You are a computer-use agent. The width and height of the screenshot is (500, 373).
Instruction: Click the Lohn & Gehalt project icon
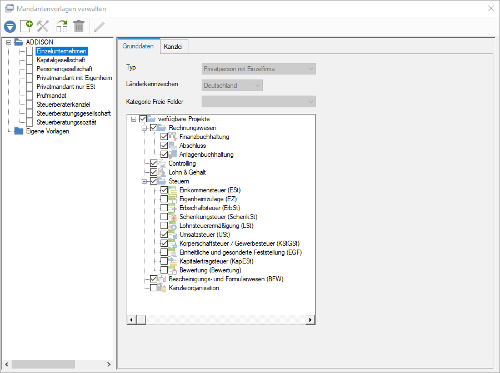pyautogui.click(x=162, y=172)
